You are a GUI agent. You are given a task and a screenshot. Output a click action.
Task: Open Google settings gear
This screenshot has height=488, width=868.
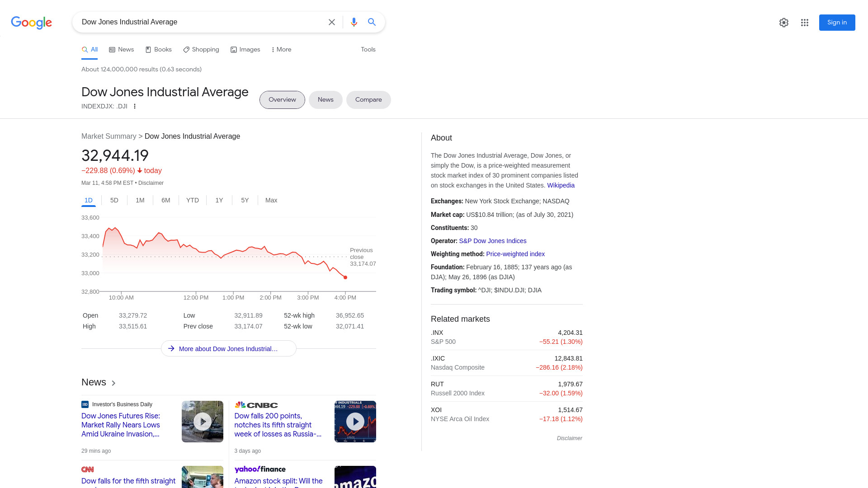click(784, 23)
